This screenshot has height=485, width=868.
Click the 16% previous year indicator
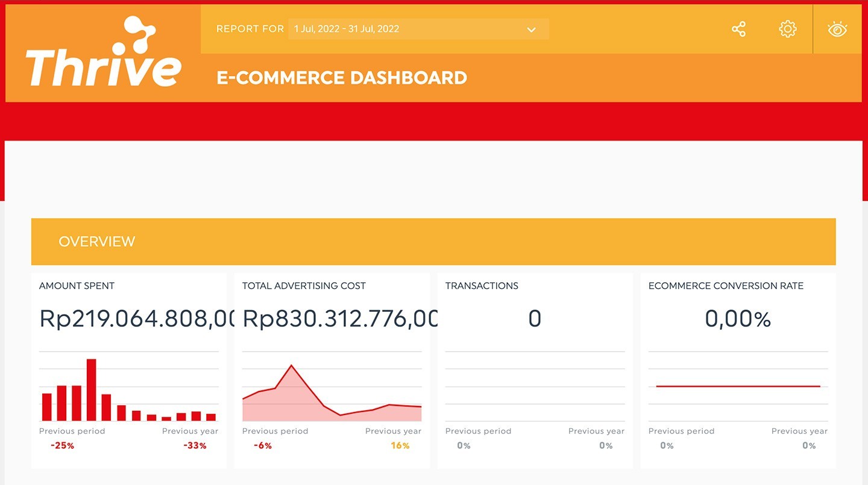400,446
